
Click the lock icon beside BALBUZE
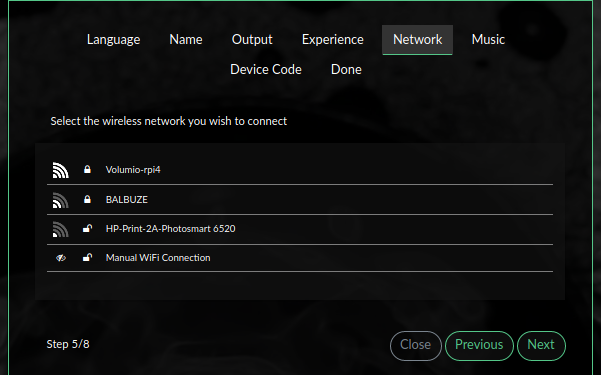(x=87, y=199)
